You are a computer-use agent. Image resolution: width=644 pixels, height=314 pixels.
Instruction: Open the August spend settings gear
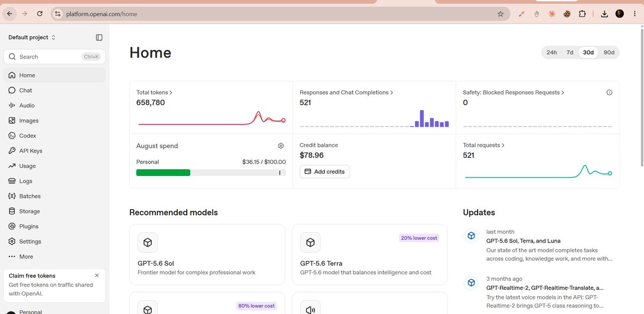(281, 146)
